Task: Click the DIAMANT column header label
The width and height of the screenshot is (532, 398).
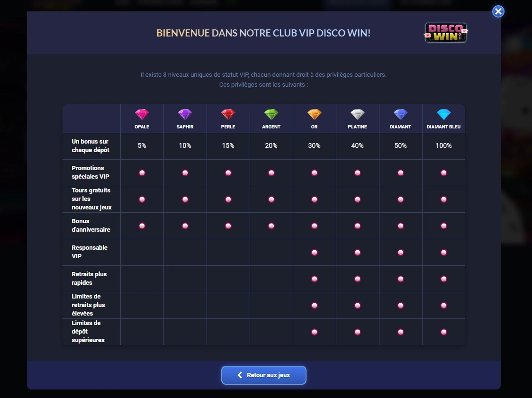Action: pyautogui.click(x=400, y=127)
